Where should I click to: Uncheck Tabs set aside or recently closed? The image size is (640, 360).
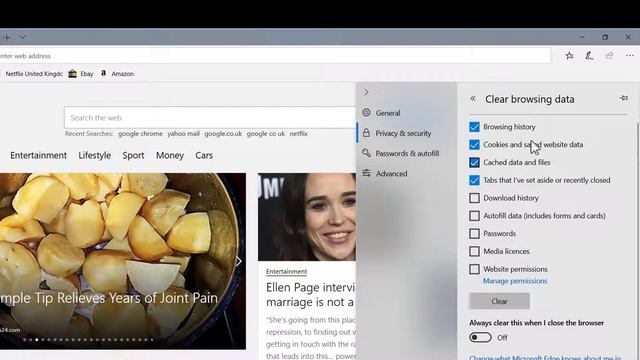pos(474,180)
